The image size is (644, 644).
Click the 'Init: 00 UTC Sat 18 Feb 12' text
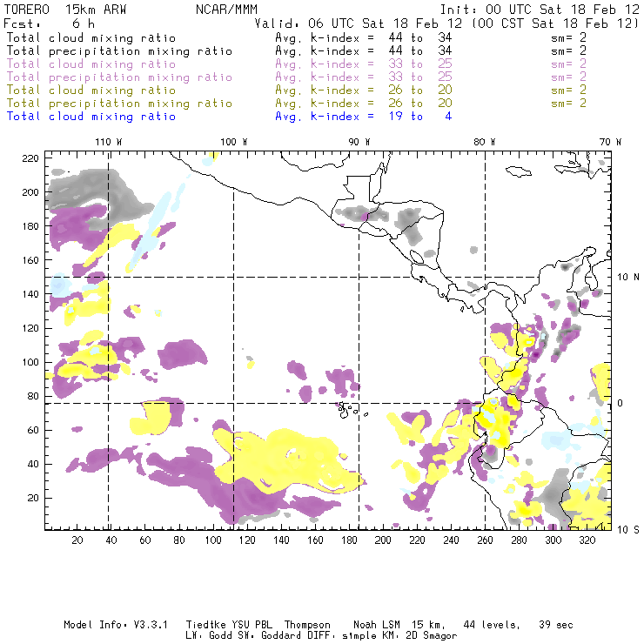point(540,10)
